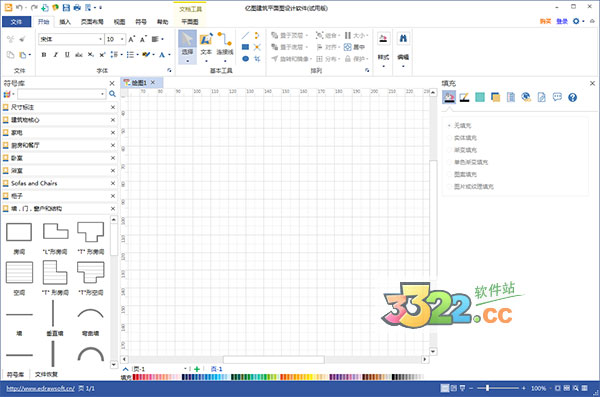The height and width of the screenshot is (397, 600).
Task: Close the Sofas and Chairs library
Action: click(112, 183)
